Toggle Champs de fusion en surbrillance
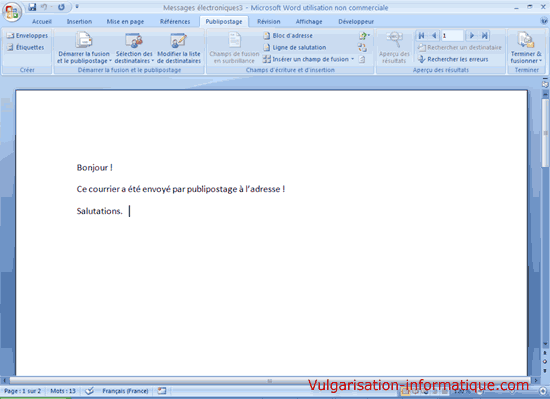550x399 pixels. [x=234, y=48]
